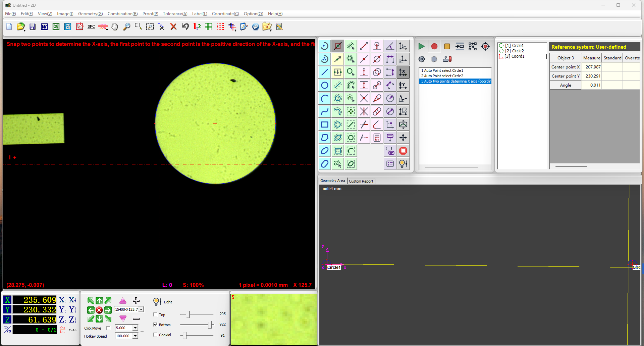644x346 pixels.
Task: Open the Coordinate menu
Action: (x=225, y=14)
